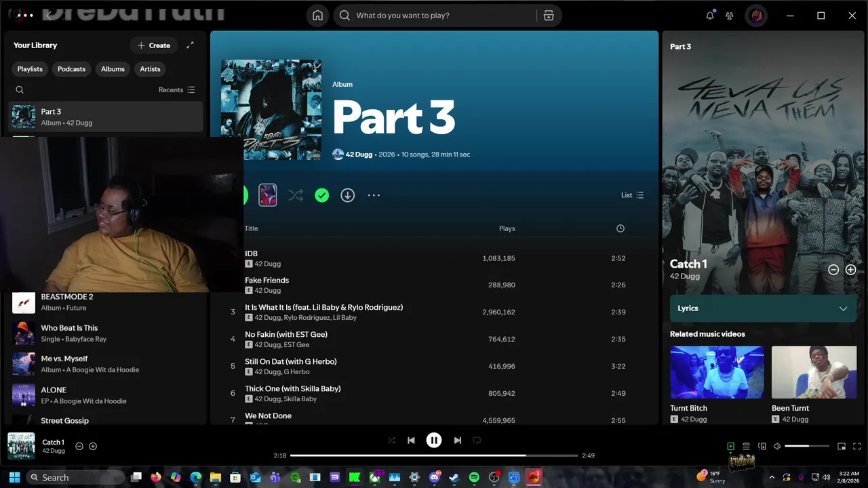Filter library by Podcasts

(x=71, y=69)
